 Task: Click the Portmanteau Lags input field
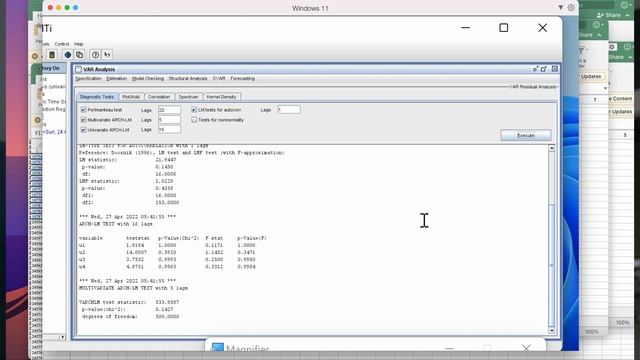pyautogui.click(x=169, y=110)
